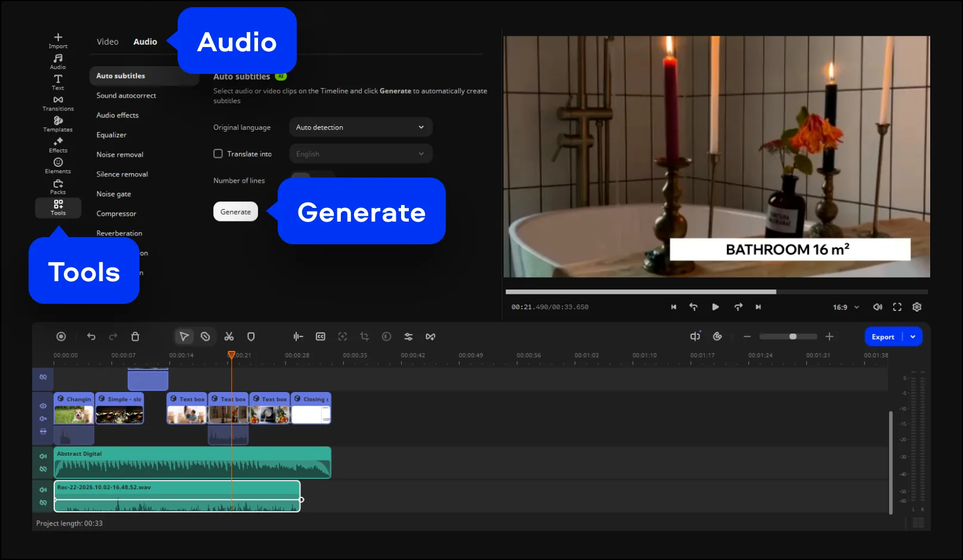963x560 pixels.
Task: Open the English translation language dropdown
Action: tap(361, 154)
